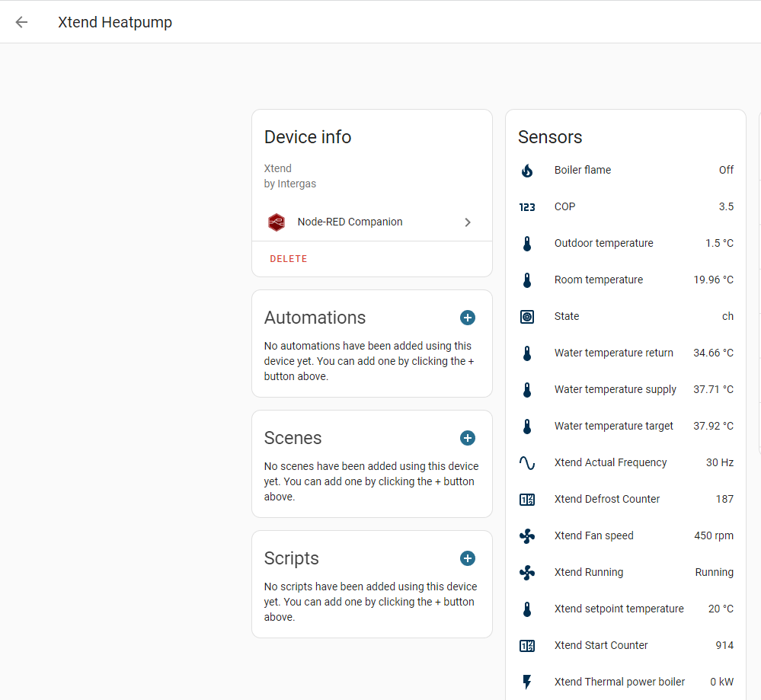
Task: Open the Outdoor temperature sensor row
Action: (x=625, y=243)
